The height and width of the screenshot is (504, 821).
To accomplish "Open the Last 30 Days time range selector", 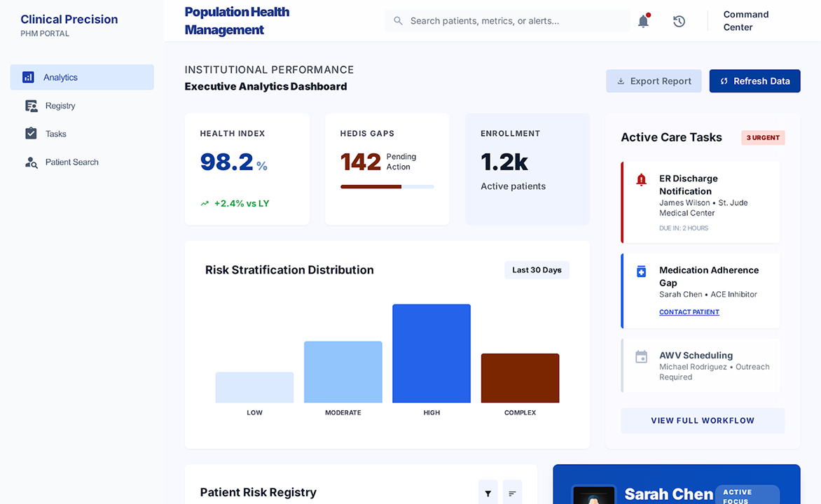I will pyautogui.click(x=537, y=269).
